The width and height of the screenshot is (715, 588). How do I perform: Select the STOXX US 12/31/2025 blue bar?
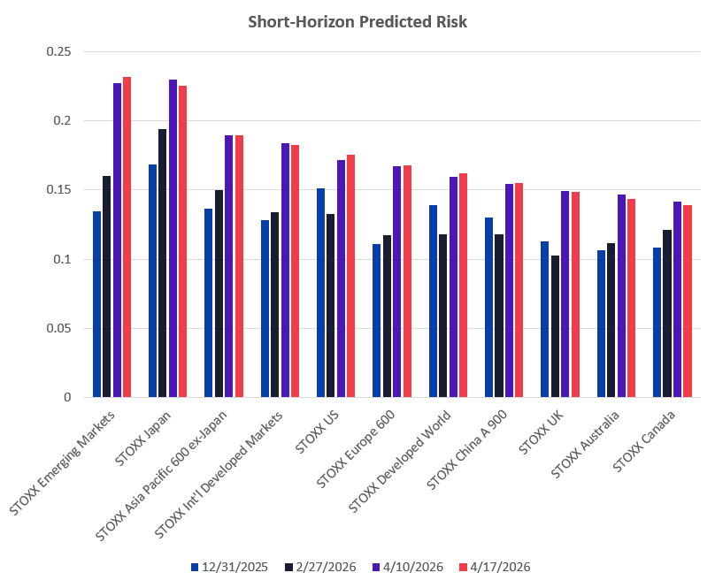320,293
